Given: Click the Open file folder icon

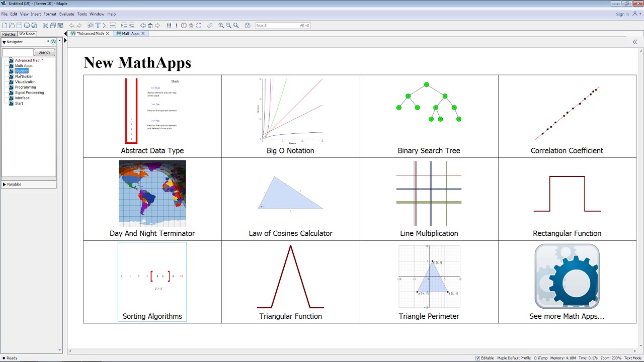Looking at the screenshot, I should (x=12, y=25).
